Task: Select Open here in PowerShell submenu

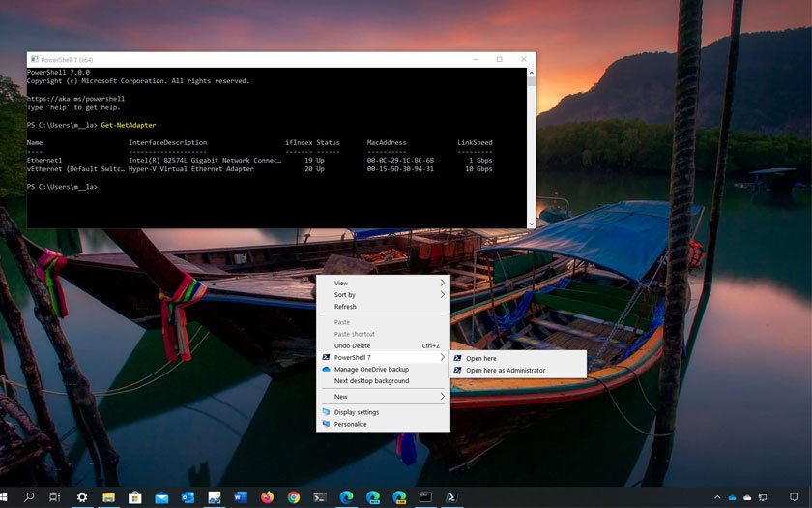Action: 481,359
